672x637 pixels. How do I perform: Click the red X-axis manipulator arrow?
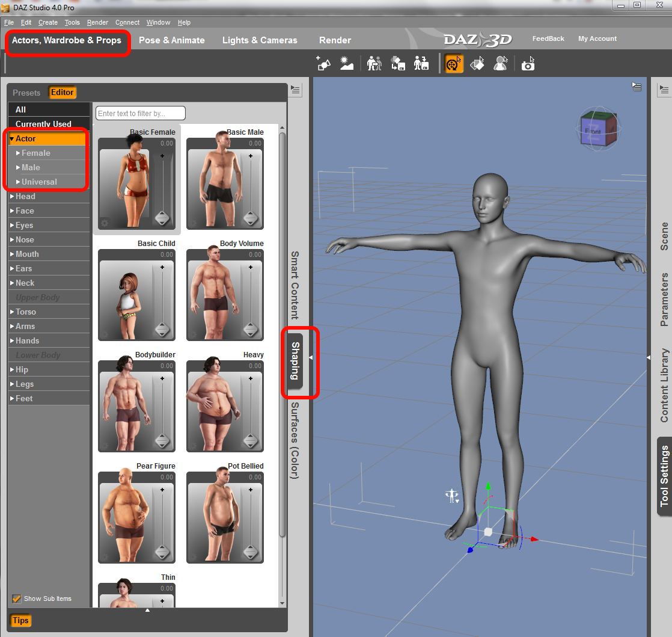coord(534,539)
